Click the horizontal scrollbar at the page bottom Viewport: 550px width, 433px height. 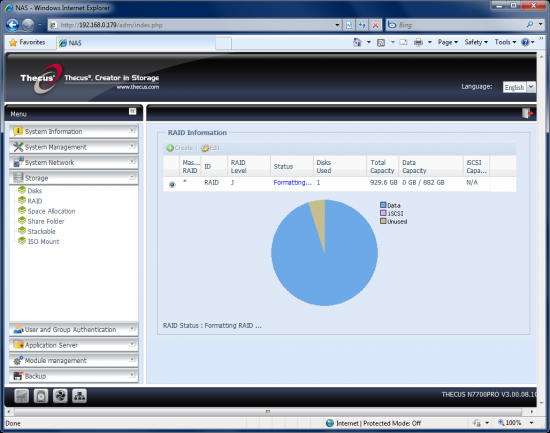pyautogui.click(x=268, y=411)
